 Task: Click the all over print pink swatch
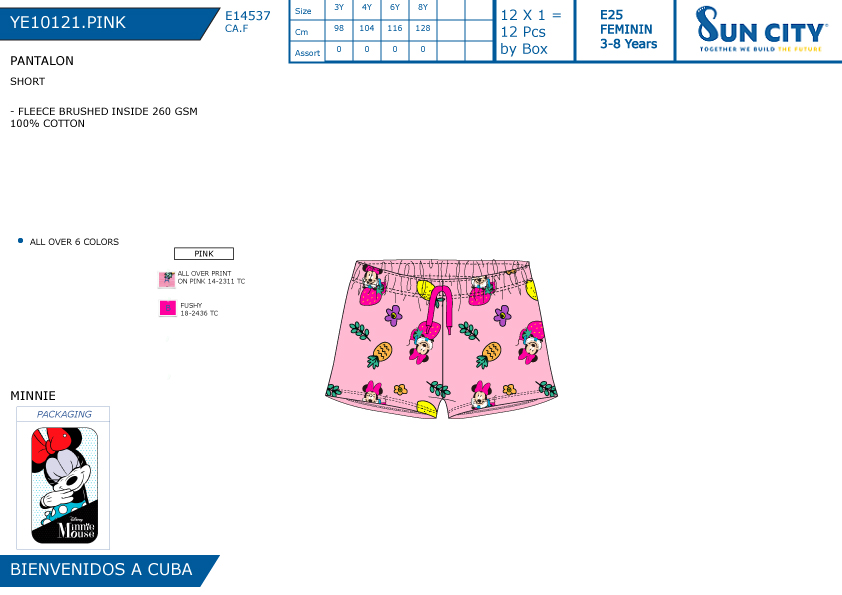[166, 279]
